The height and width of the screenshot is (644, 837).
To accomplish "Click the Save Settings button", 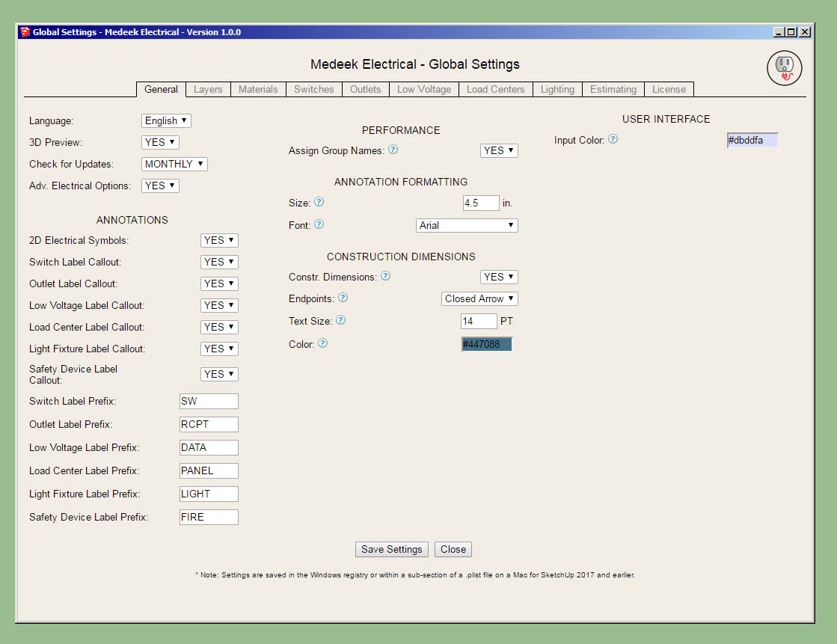I will tap(392, 550).
